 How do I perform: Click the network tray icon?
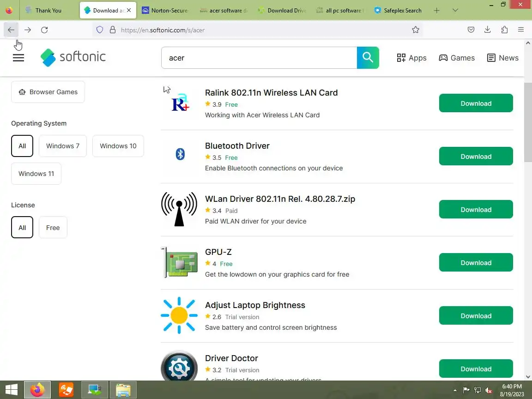coord(478,390)
